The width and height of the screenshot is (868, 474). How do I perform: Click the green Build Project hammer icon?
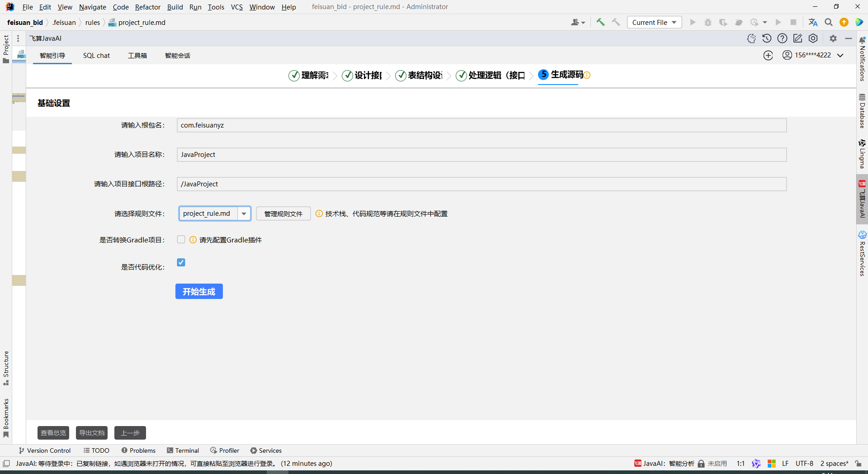[600, 22]
